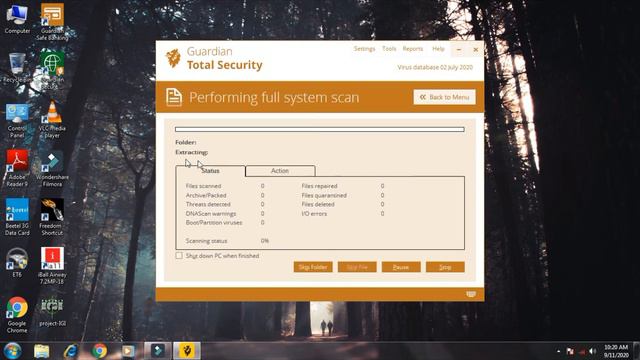
Task: Launch VLC media player shortcut
Action: (52, 120)
